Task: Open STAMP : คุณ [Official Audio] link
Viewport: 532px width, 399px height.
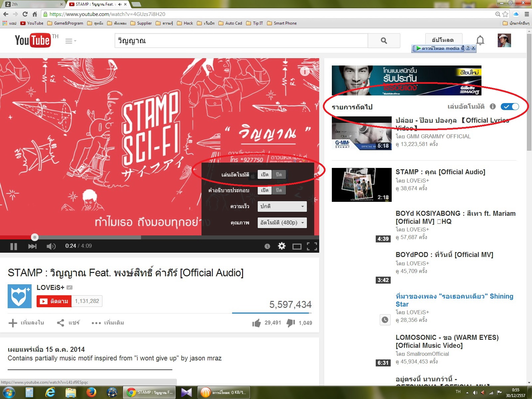Action: coord(441,172)
